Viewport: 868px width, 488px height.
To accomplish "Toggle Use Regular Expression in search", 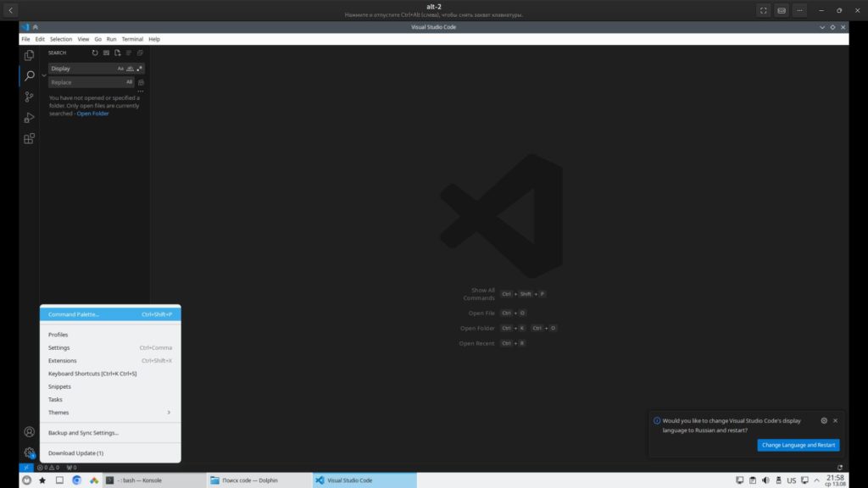I will tap(140, 69).
